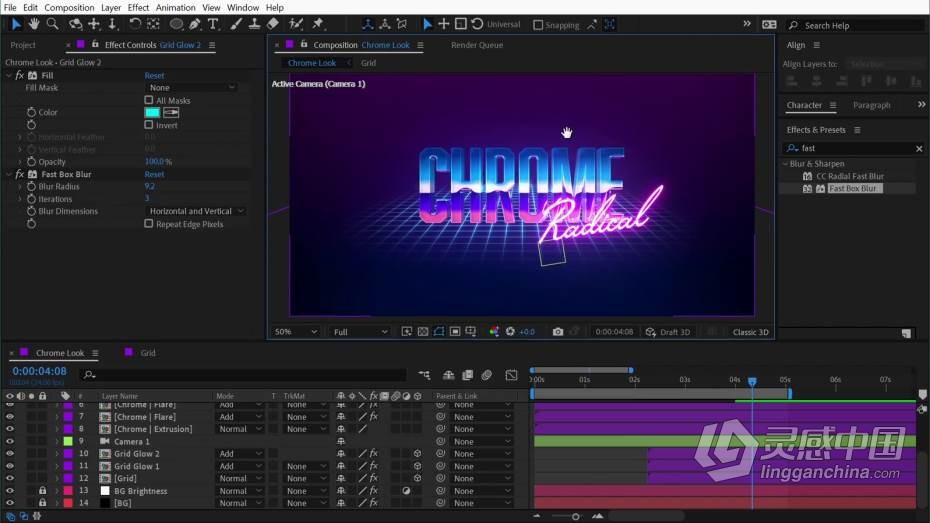Hide the Camera 1 layer
The image size is (930, 523).
9,441
